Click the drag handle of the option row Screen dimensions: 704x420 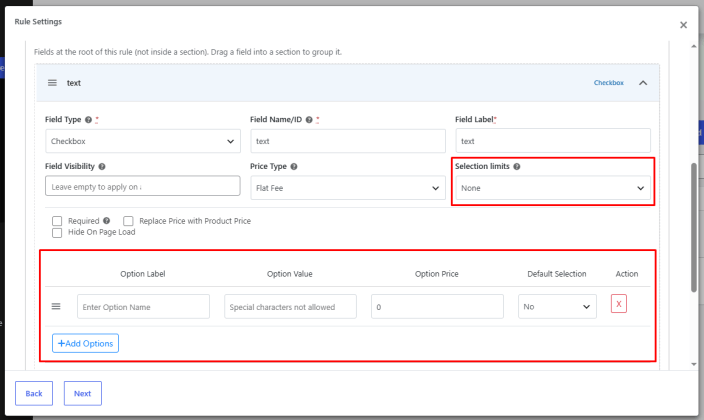tap(56, 306)
